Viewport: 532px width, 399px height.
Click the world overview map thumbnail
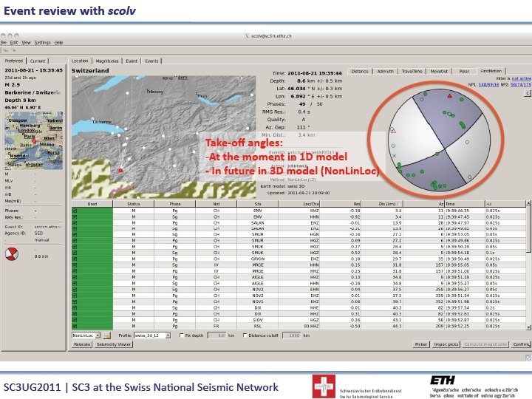pyautogui.click(x=33, y=140)
